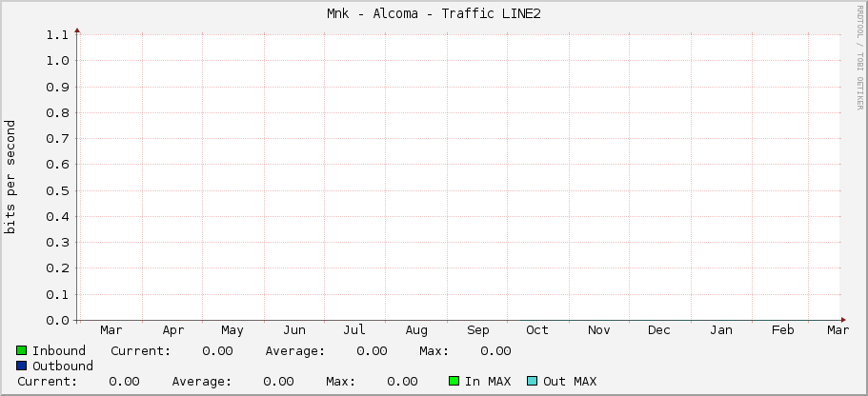
Task: Click the 'Mar' label just before 'Apr'
Action: point(111,330)
